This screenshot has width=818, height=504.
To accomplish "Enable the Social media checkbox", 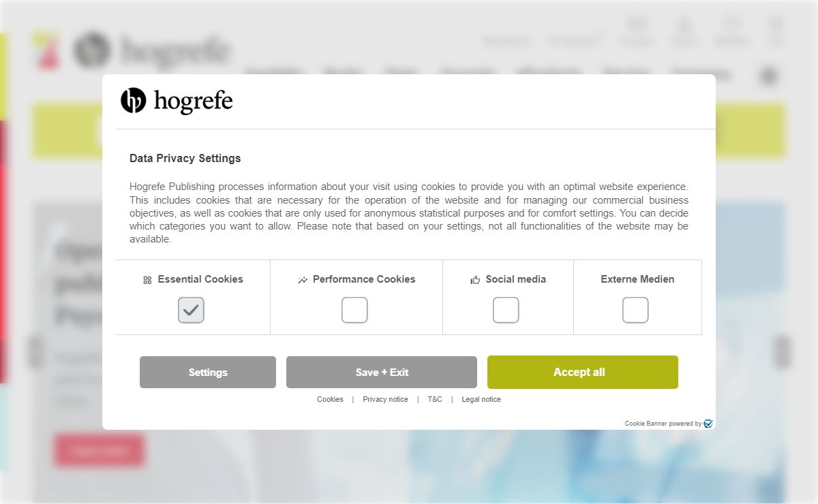I will point(506,310).
